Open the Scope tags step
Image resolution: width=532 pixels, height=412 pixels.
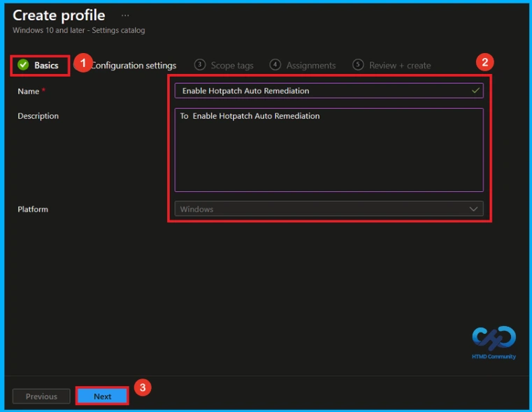pyautogui.click(x=224, y=65)
